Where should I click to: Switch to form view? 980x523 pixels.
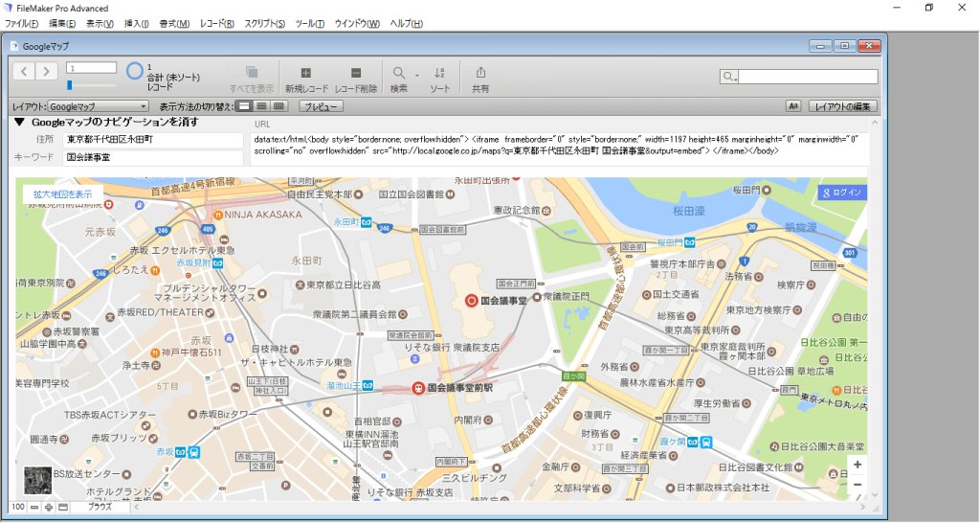[245, 106]
